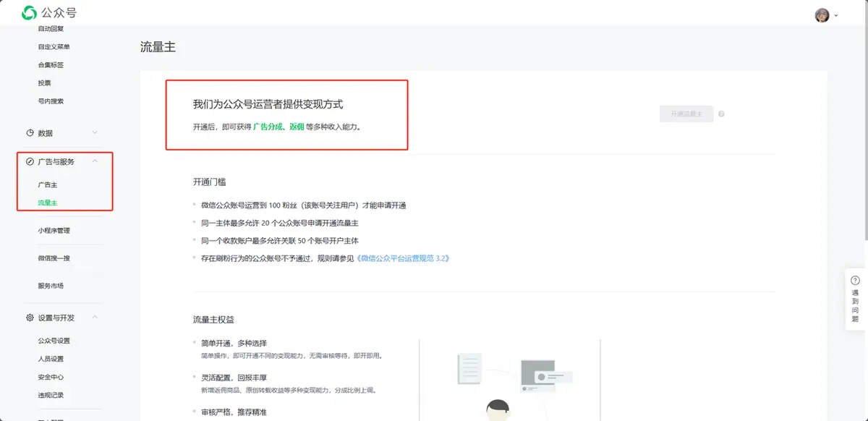
Task: Click the 遇到问题 floating help button
Action: [x=856, y=300]
